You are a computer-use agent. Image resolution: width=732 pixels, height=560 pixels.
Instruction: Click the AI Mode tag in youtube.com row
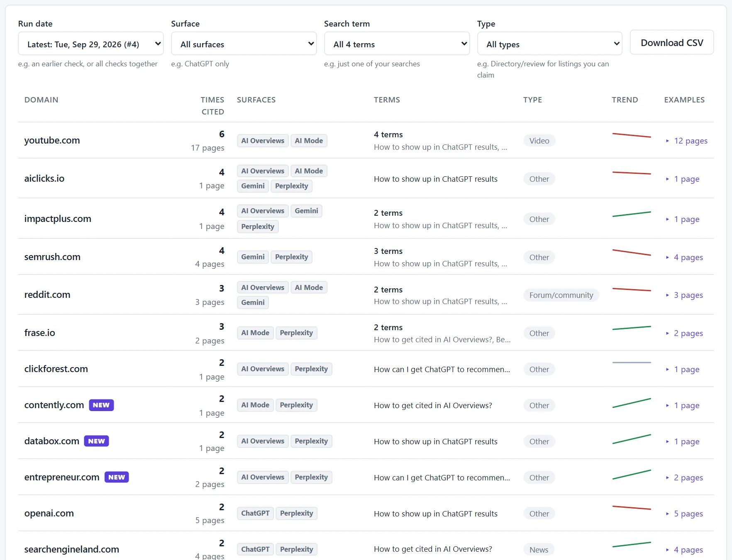click(x=309, y=141)
